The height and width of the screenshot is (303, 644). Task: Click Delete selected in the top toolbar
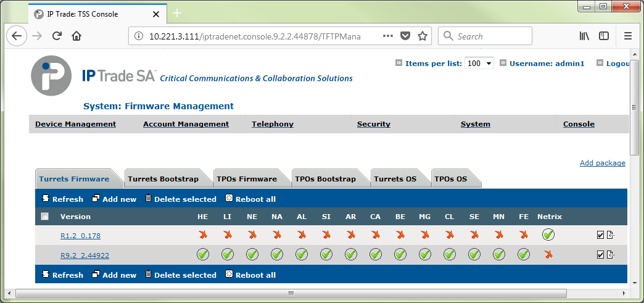coord(181,199)
